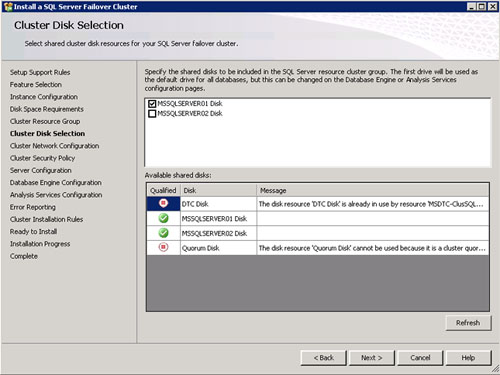500x375 pixels.
Task: Select the Quorum Disk cell in table
Action: (218, 248)
